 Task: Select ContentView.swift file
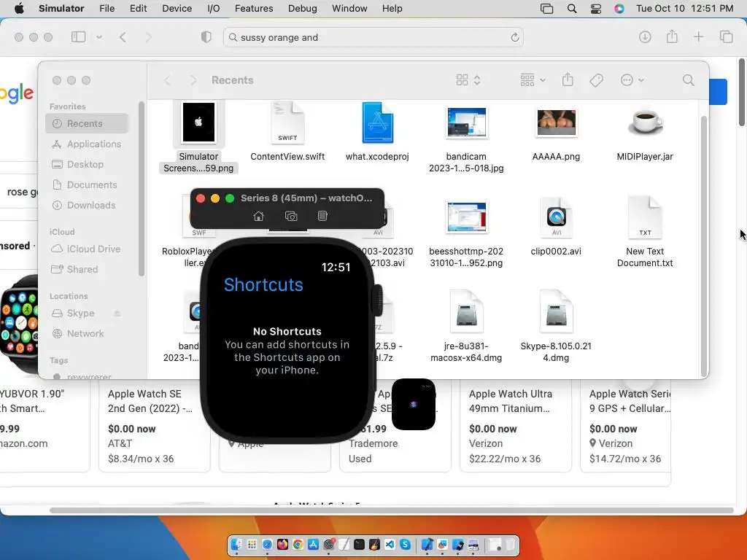[x=287, y=132]
